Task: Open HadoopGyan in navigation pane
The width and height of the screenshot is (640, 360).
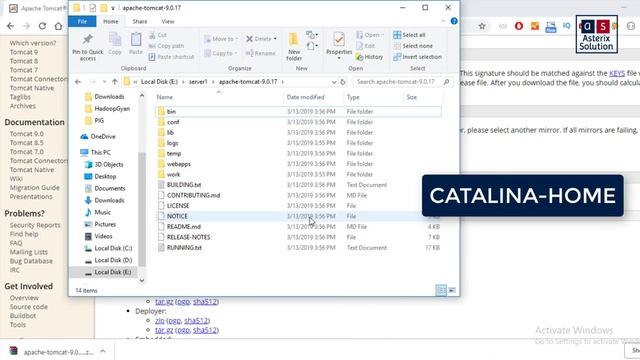Action: [107, 109]
